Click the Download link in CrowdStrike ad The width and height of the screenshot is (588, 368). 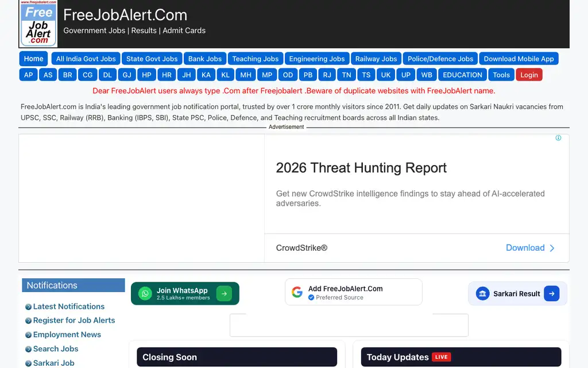tap(525, 248)
